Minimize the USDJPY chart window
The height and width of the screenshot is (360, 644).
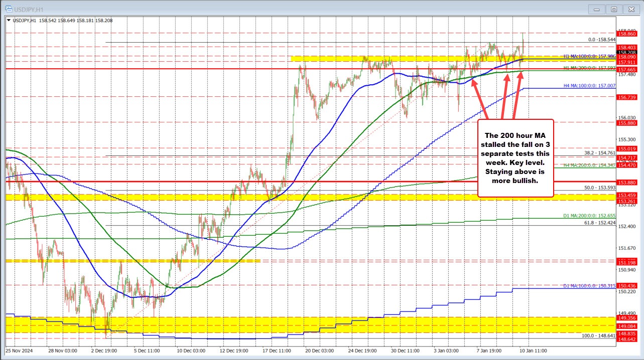click(x=596, y=9)
